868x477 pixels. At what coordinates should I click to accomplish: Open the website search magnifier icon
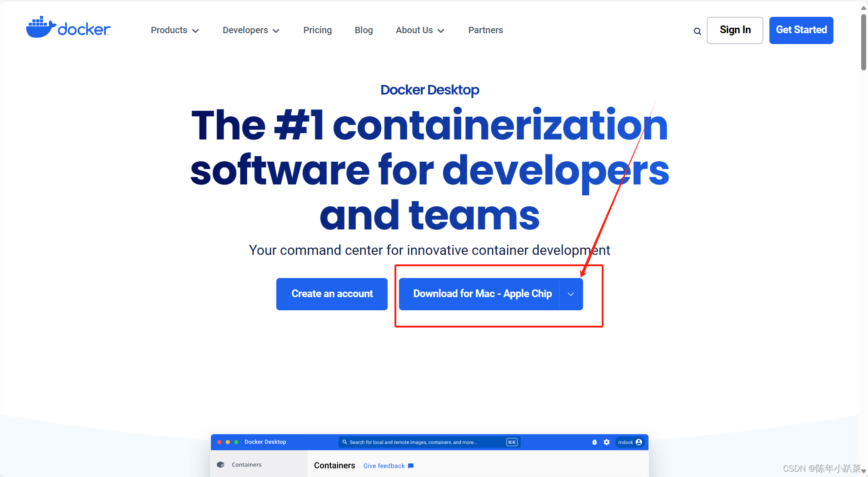tap(697, 31)
